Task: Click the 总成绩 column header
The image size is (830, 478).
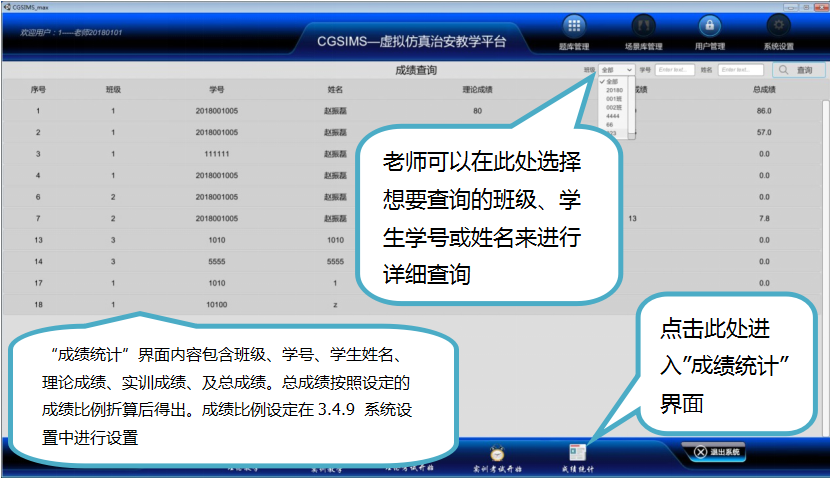Action: [764, 90]
